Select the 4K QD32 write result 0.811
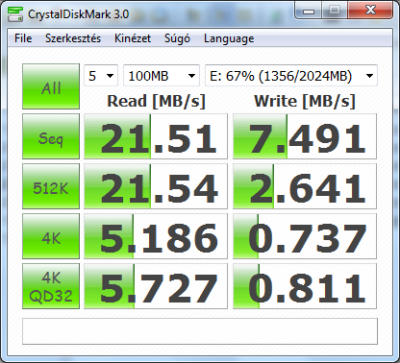400x363 pixels. pyautogui.click(x=305, y=286)
